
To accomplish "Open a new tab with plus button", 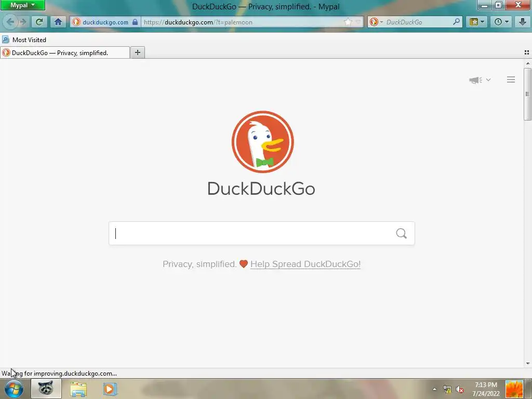I will coord(137,52).
